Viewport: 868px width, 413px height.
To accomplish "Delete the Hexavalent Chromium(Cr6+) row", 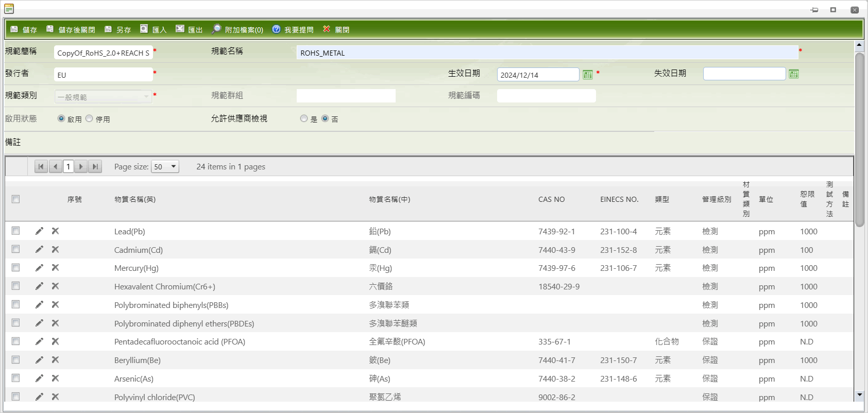I will [x=55, y=286].
